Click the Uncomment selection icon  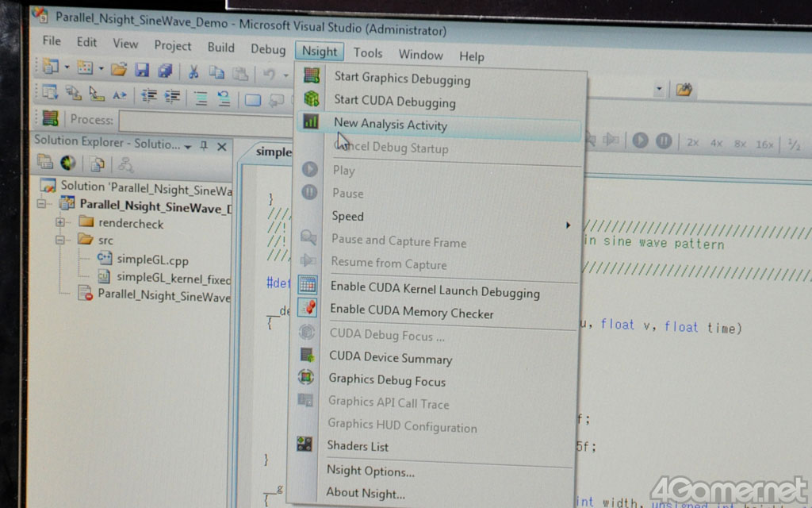(223, 98)
